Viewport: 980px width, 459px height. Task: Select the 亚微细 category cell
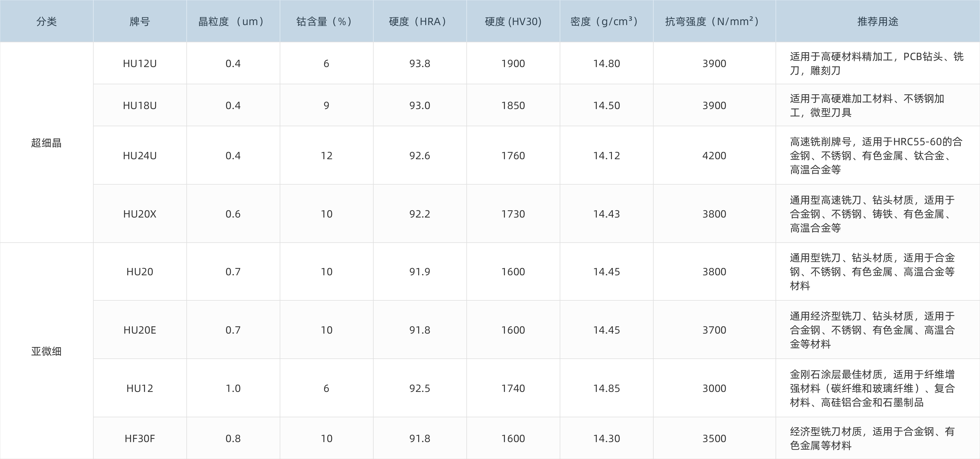[x=46, y=351]
